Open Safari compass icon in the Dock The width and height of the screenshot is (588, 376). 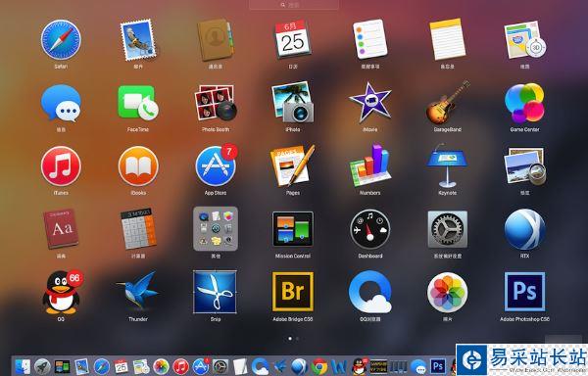tap(101, 366)
